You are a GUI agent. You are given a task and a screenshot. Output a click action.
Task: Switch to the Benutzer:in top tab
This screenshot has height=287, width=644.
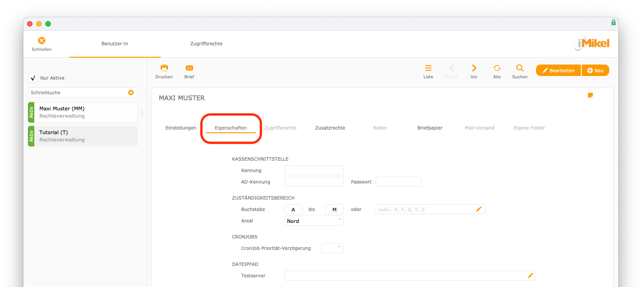115,43
